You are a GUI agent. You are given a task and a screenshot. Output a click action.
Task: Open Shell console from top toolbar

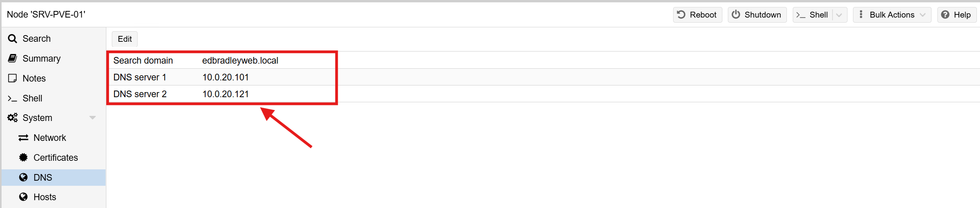coord(812,15)
